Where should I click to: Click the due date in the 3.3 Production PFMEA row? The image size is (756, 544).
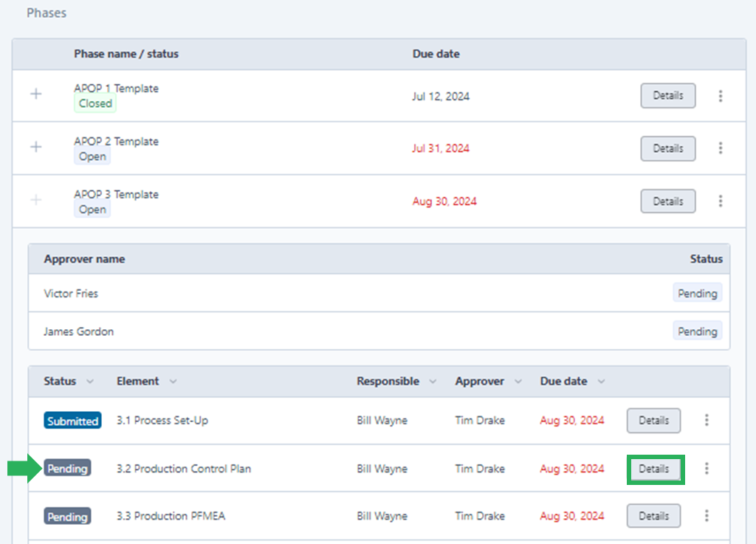pyautogui.click(x=572, y=516)
